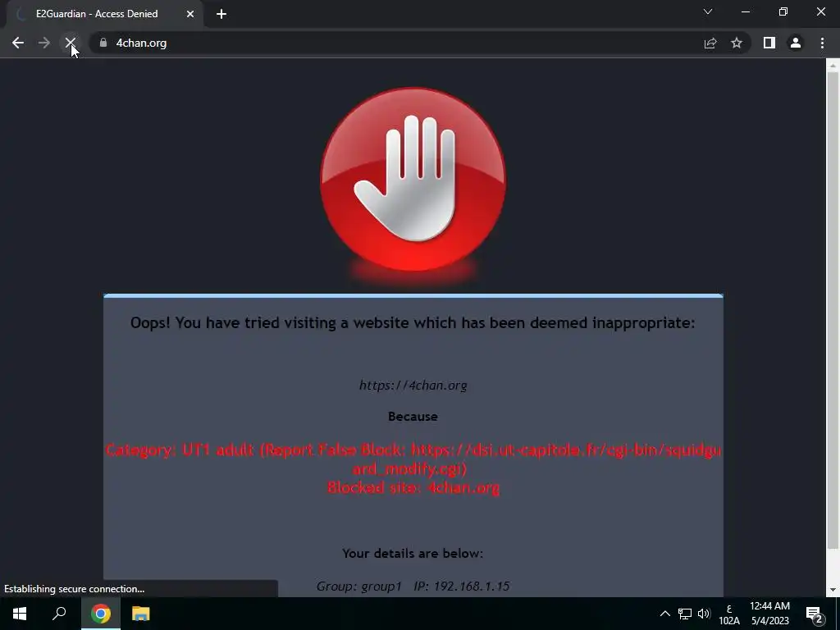Minimize the Chrome window
The height and width of the screenshot is (630, 840).
[x=746, y=11]
